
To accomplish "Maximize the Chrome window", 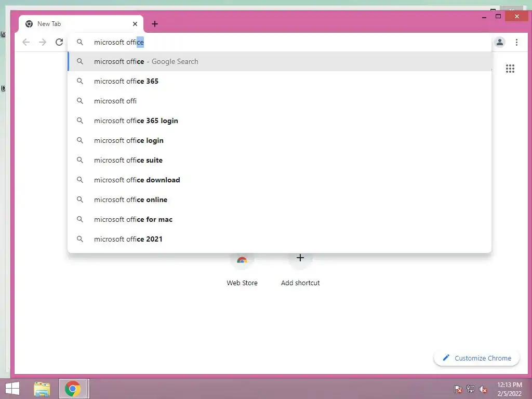I will 498,16.
